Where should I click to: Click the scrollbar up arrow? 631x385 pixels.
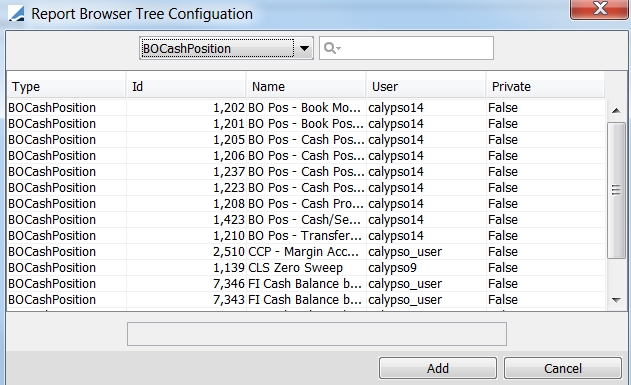pos(616,110)
